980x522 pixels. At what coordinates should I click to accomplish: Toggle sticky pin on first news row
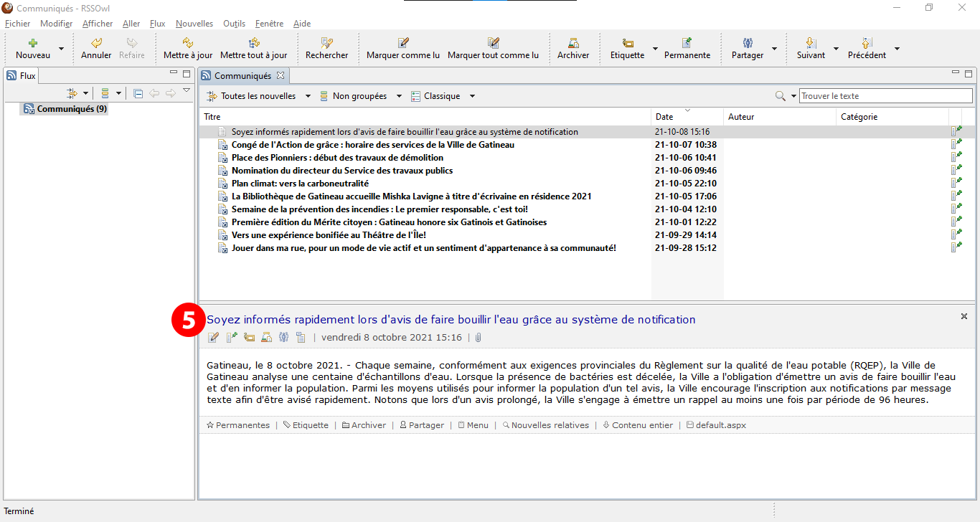[956, 132]
